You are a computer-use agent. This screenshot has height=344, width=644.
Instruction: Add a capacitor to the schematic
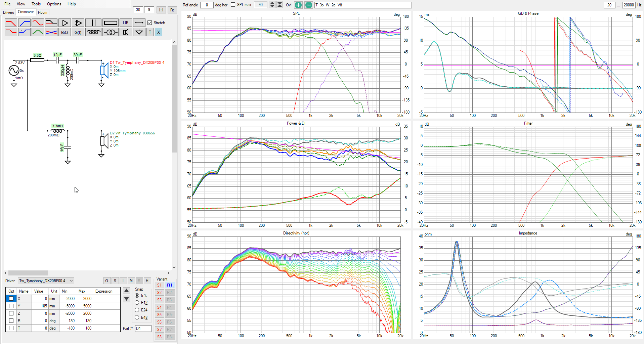[x=93, y=23]
